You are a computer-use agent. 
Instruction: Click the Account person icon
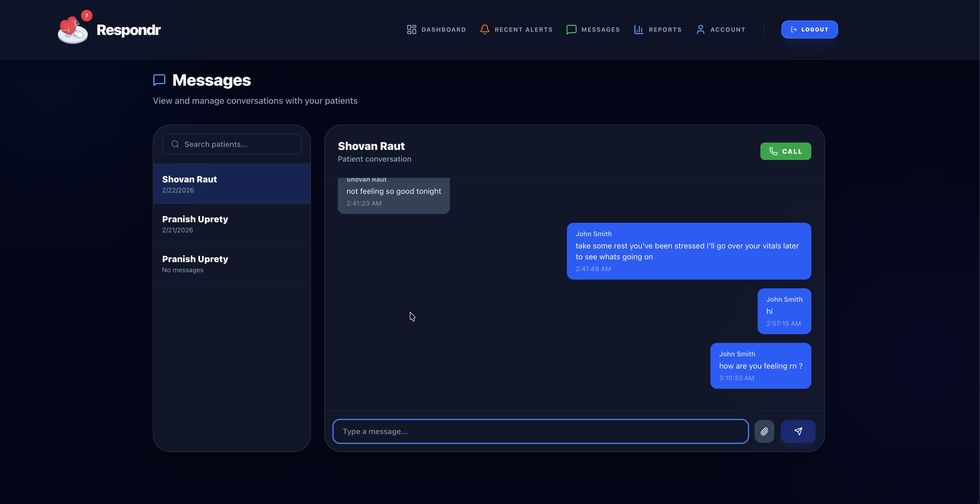pyautogui.click(x=700, y=30)
